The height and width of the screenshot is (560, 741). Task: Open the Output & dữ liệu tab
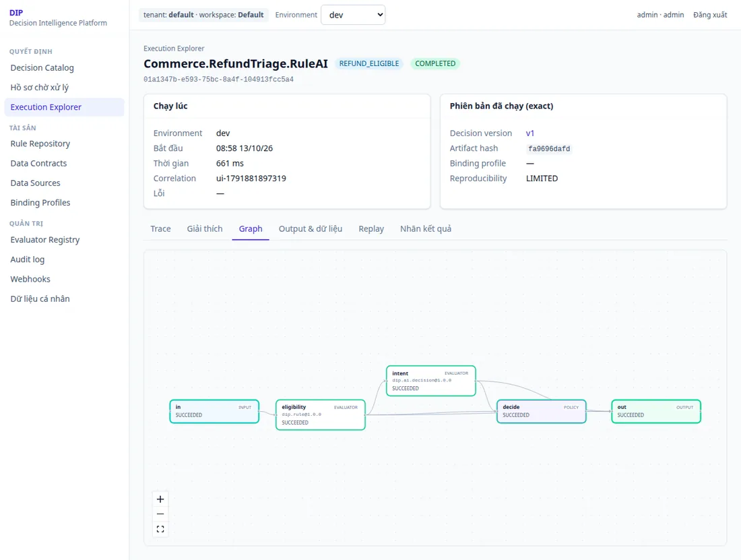click(311, 228)
